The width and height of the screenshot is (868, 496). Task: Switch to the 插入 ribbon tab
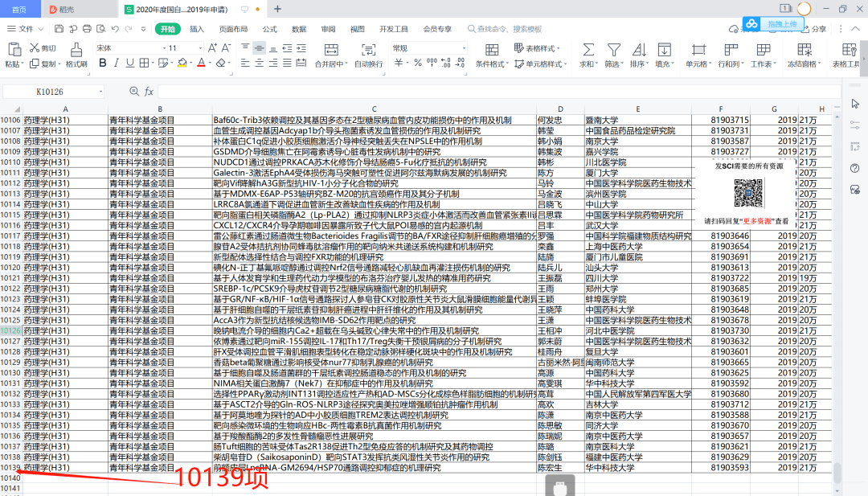pos(197,29)
